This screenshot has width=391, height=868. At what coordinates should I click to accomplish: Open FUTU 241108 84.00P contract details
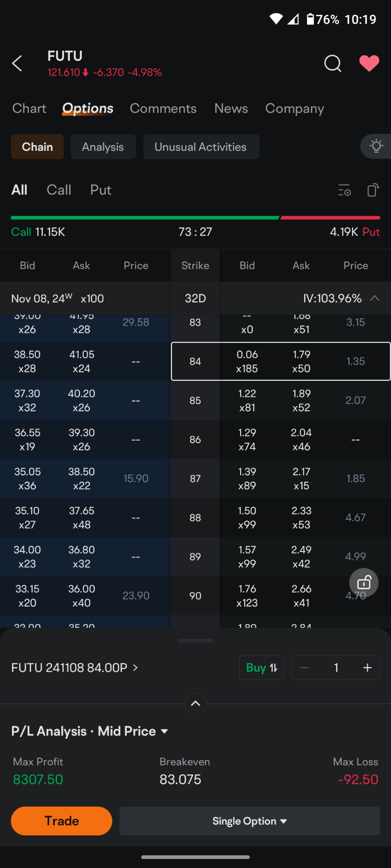(x=75, y=668)
